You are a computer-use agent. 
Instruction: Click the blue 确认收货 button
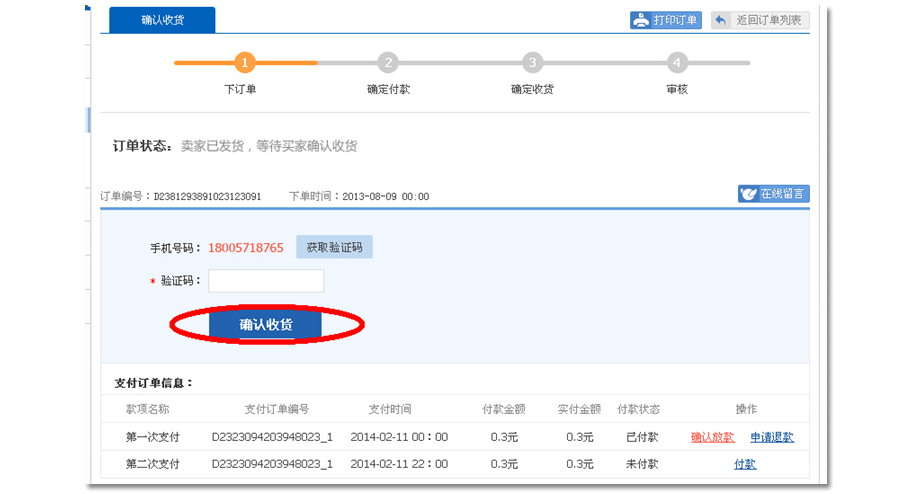click(265, 325)
